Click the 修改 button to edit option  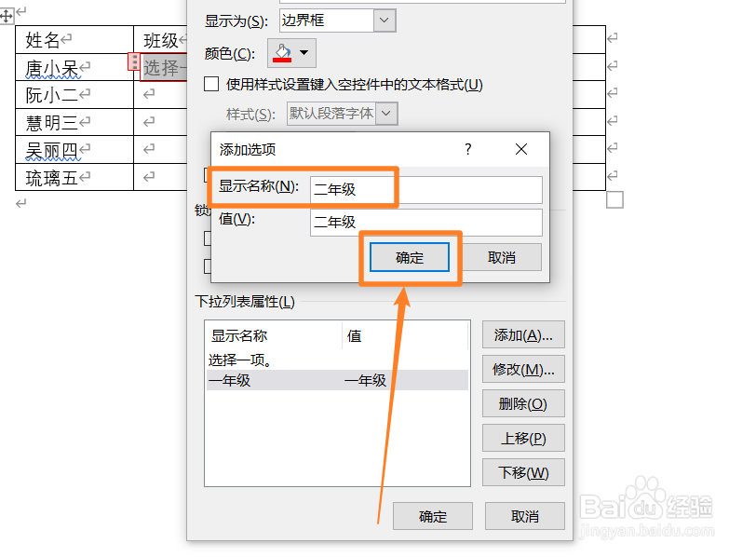pyautogui.click(x=523, y=369)
